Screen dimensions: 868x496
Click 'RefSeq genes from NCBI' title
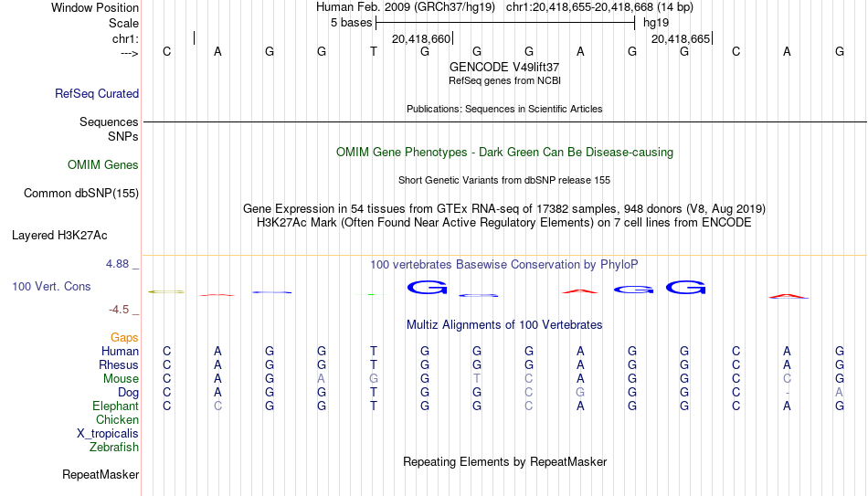pyautogui.click(x=504, y=80)
